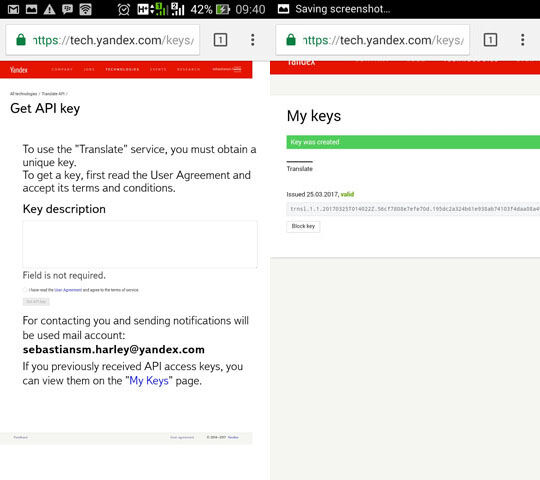Tap the 09:40 clock in status bar
This screenshot has width=540, height=480.
250,9
